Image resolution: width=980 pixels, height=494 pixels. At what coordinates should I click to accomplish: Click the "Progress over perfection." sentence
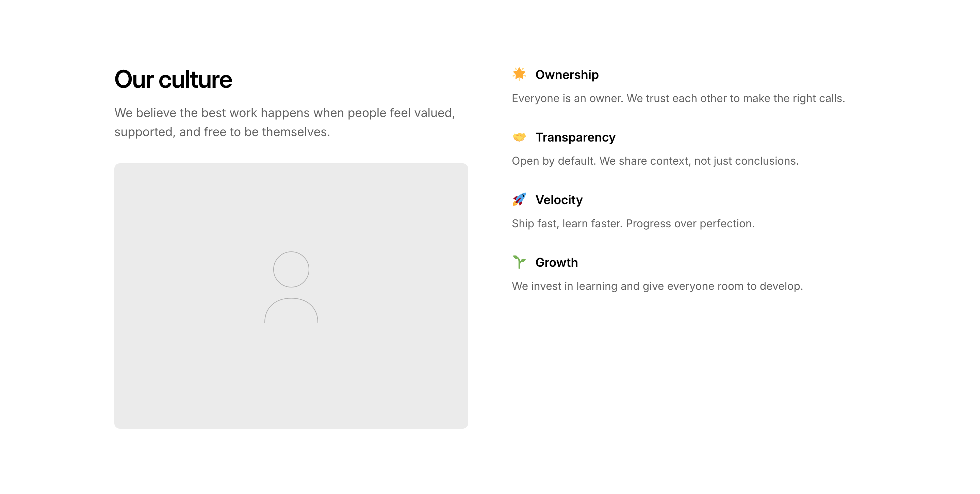pyautogui.click(x=690, y=224)
